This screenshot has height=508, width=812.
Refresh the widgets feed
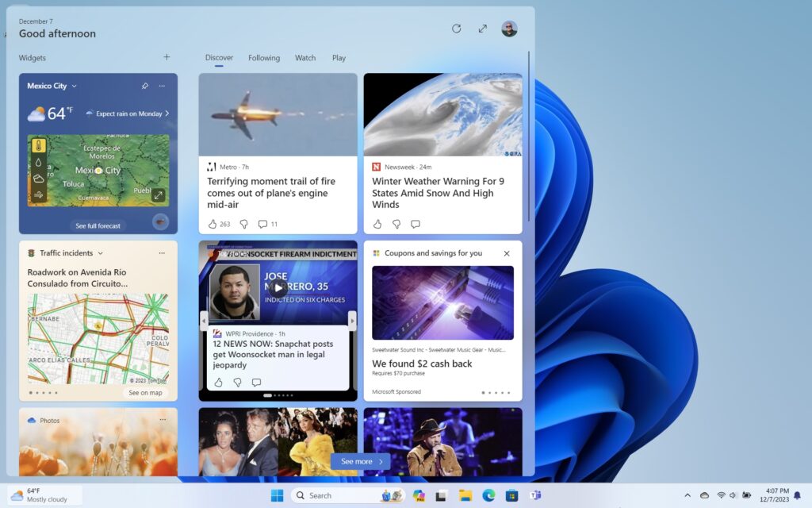click(456, 29)
